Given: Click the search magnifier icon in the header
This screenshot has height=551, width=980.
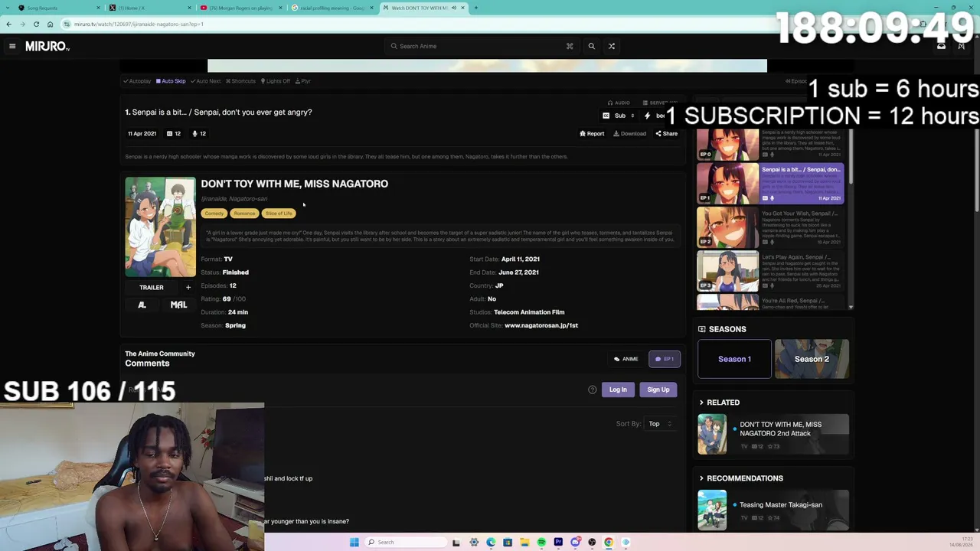Looking at the screenshot, I should [x=591, y=46].
